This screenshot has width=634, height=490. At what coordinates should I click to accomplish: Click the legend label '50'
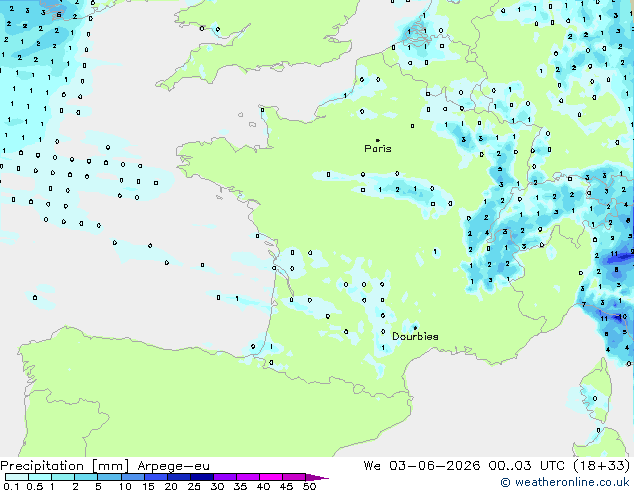[x=309, y=486]
